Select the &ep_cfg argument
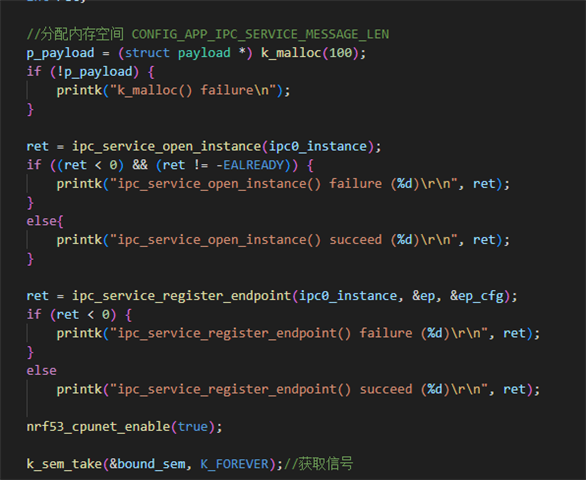586x480 pixels. (476, 296)
